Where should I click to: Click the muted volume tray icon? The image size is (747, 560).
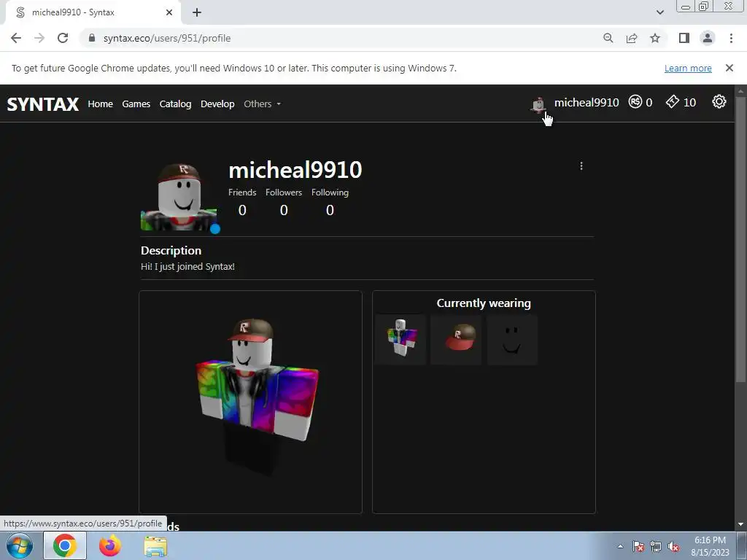pyautogui.click(x=673, y=547)
